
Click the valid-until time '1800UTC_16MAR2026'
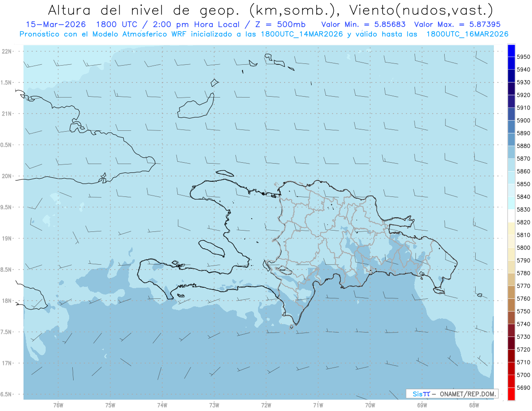click(467, 34)
